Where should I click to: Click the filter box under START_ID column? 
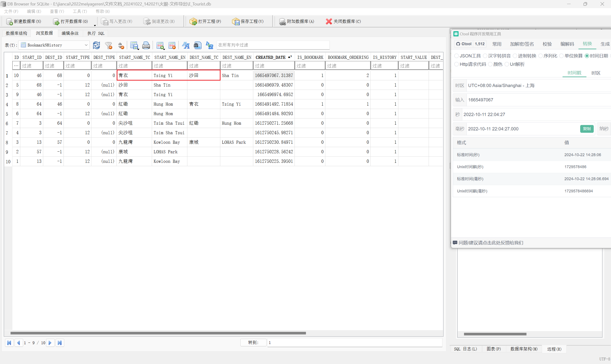coord(32,66)
